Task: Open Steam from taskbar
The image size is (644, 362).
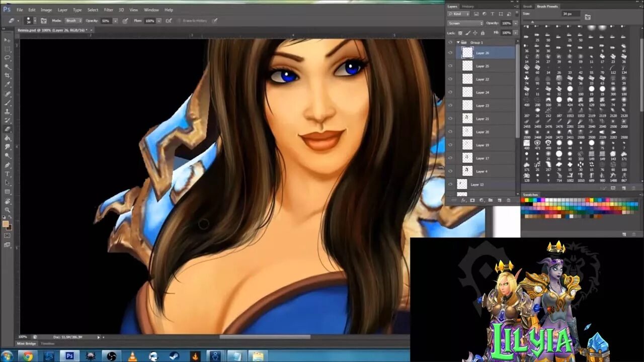Action: pos(174,356)
